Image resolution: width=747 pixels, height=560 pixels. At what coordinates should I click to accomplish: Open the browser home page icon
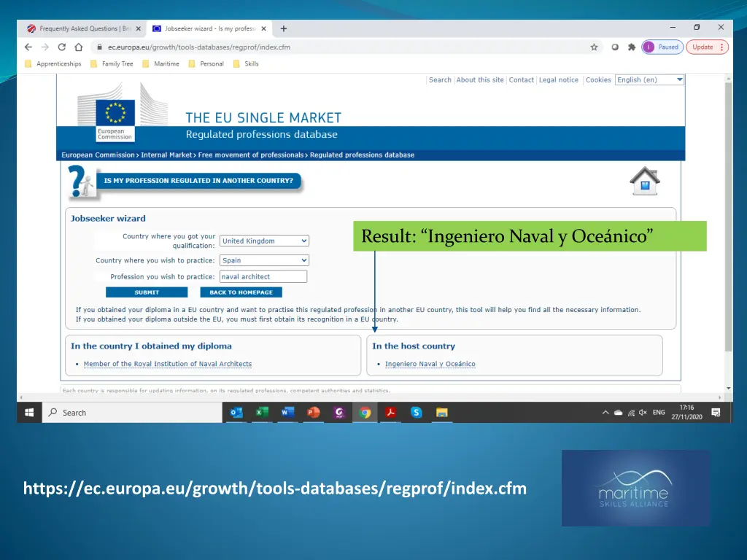click(x=79, y=47)
